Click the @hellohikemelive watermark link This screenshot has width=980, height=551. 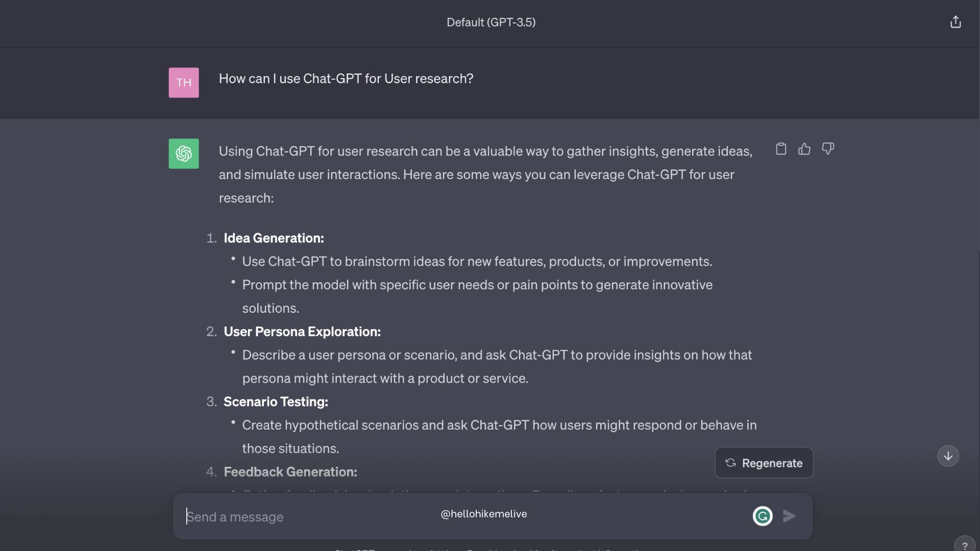pos(483,514)
